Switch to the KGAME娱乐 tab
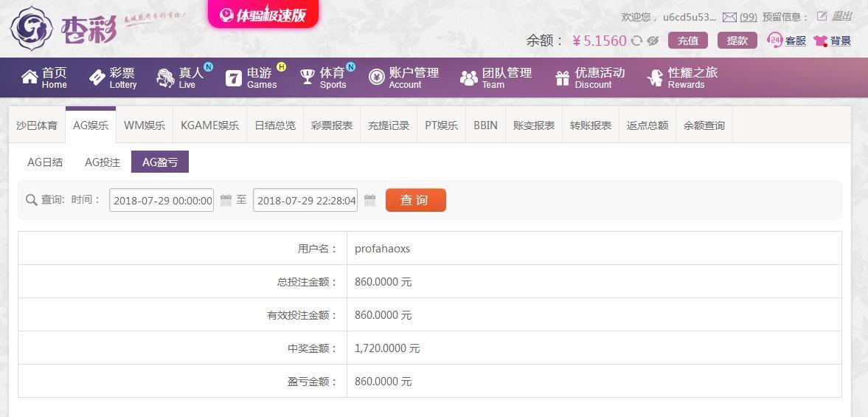The image size is (868, 417). pyautogui.click(x=209, y=125)
